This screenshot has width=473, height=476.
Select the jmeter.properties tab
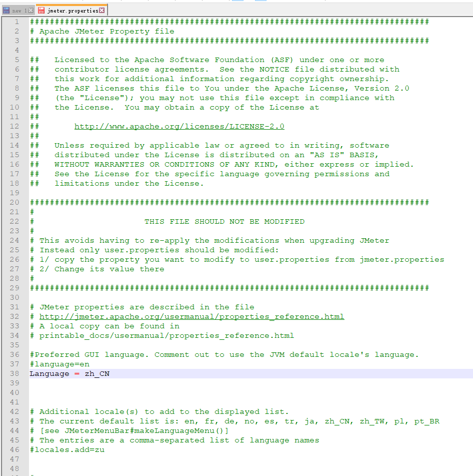pyautogui.click(x=72, y=11)
